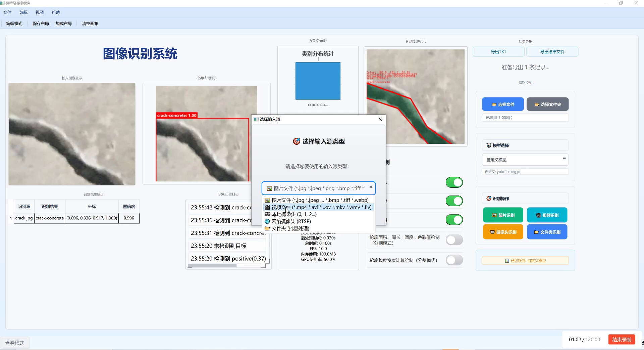Click the 导出TXT button
This screenshot has height=350, width=644.
(x=498, y=52)
